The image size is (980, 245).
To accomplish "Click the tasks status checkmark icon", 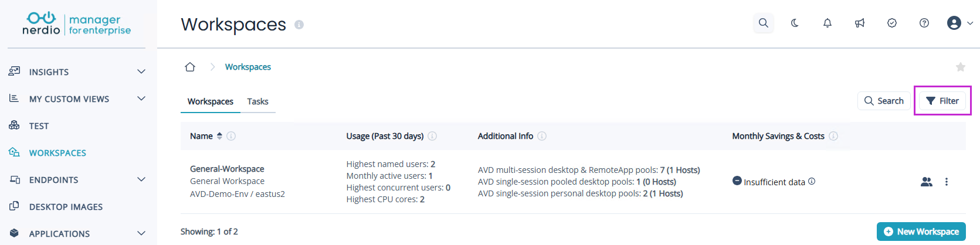I will (x=891, y=23).
